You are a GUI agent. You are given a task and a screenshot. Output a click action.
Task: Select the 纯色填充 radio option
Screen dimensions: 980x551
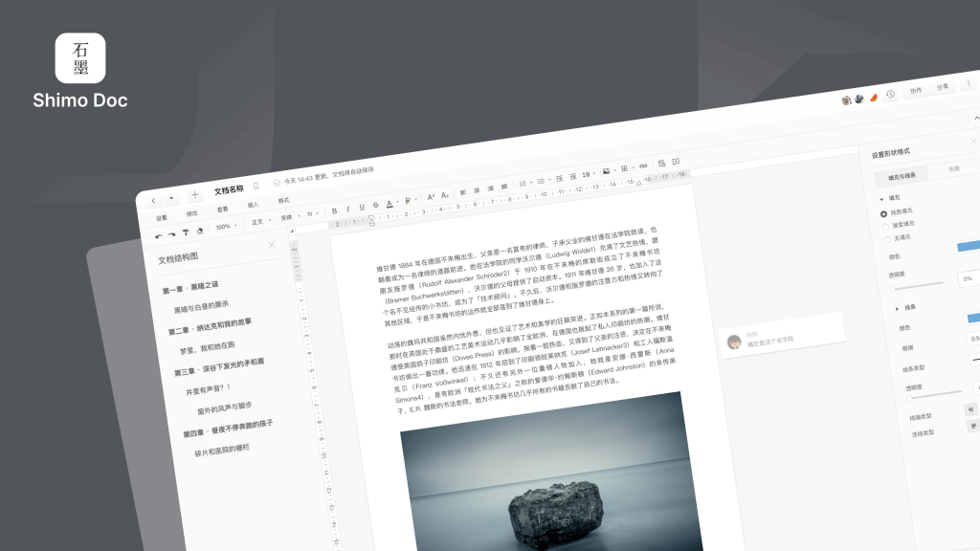point(883,212)
